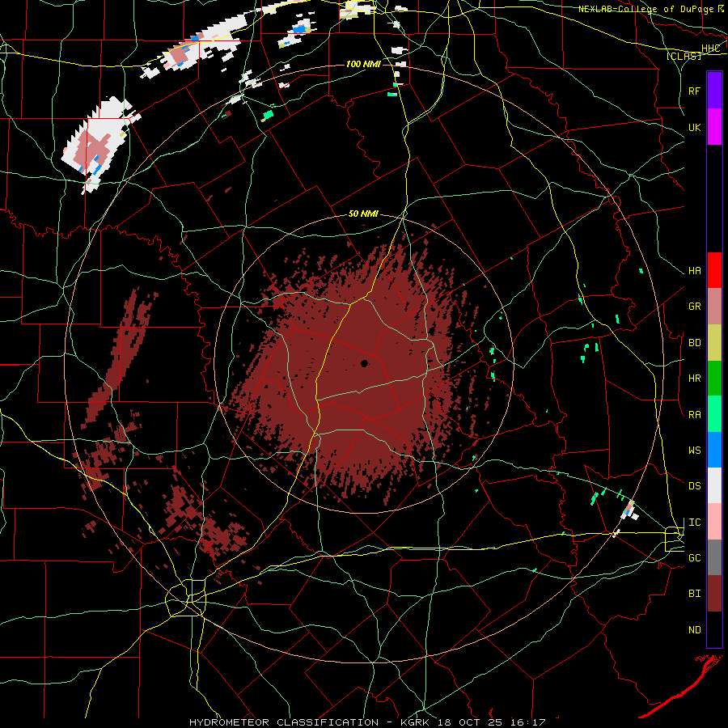
Task: Click the DS legend label
Action: pos(694,486)
